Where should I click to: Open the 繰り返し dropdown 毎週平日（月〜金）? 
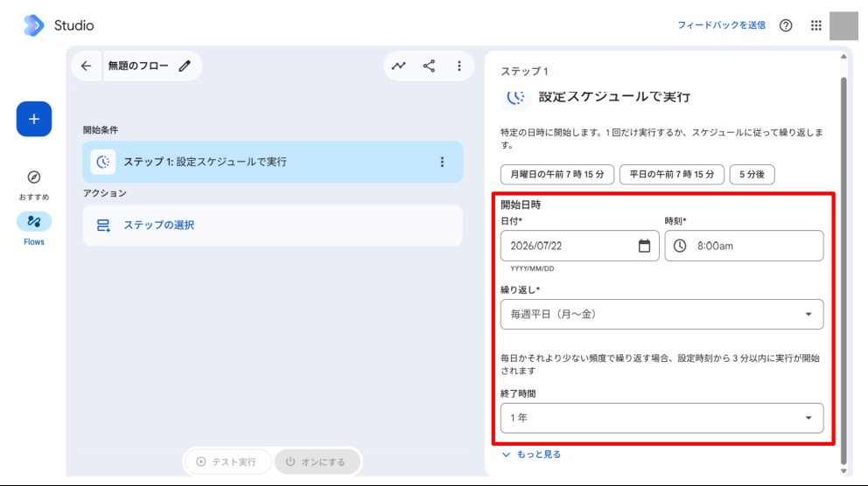coord(661,314)
